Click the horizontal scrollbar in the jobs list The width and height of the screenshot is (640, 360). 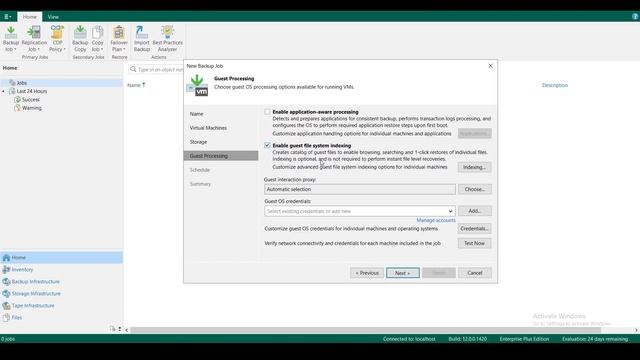(x=365, y=330)
